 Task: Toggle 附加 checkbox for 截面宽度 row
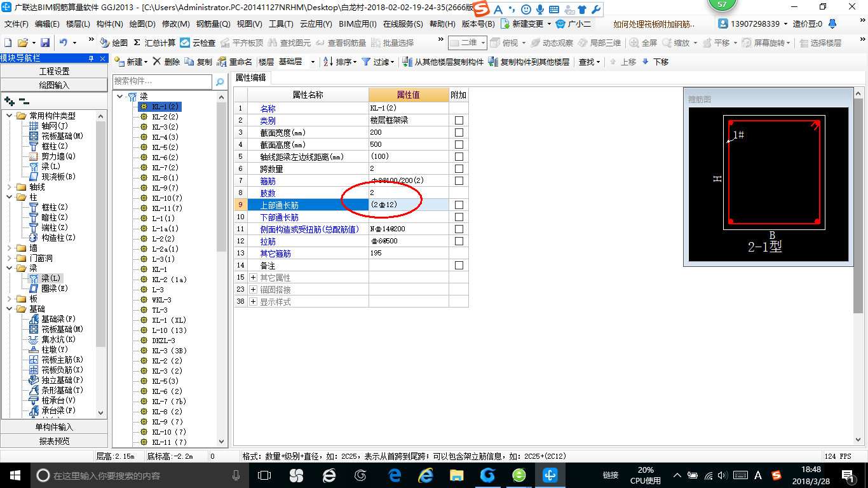(x=459, y=132)
